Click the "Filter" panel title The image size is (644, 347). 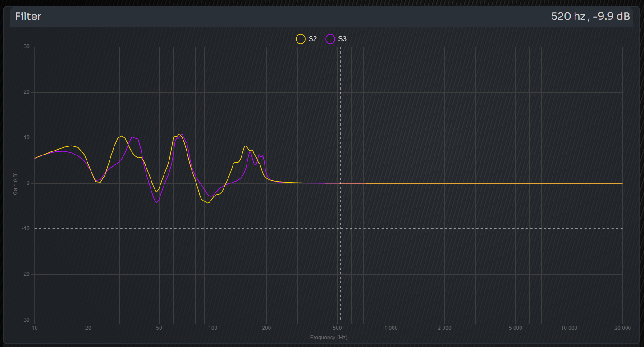coord(28,16)
